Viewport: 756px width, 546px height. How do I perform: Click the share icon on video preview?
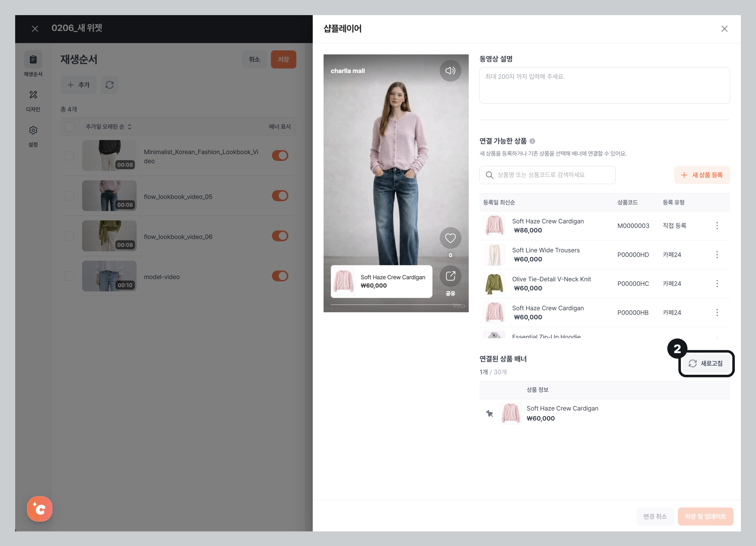click(450, 276)
